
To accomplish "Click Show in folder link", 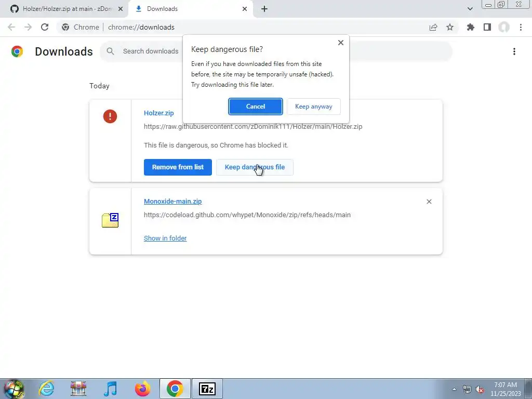I will click(165, 238).
